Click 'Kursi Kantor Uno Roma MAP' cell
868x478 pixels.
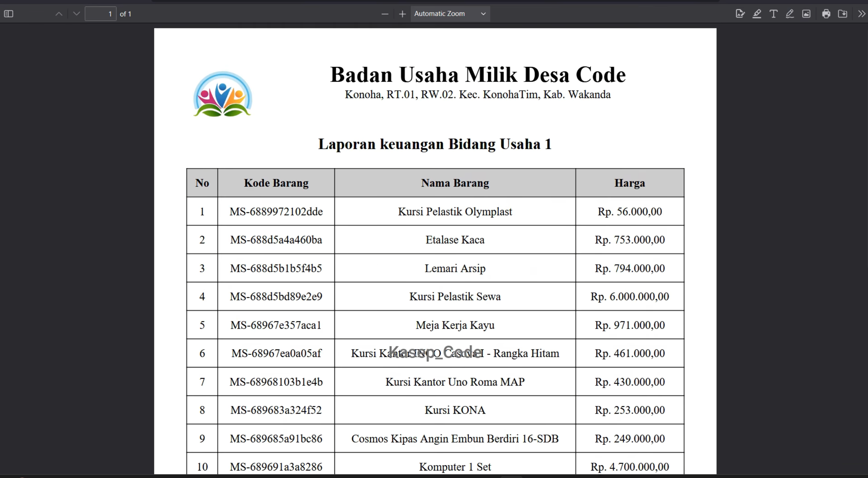455,382
